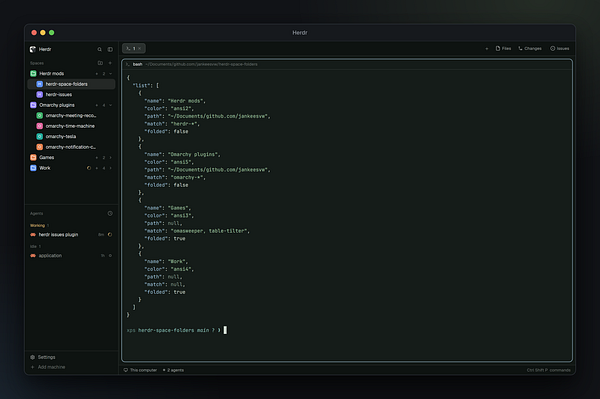Screen dimensions: 600x399
Task: Click the green macOS zoom button
Action: [x=52, y=33]
